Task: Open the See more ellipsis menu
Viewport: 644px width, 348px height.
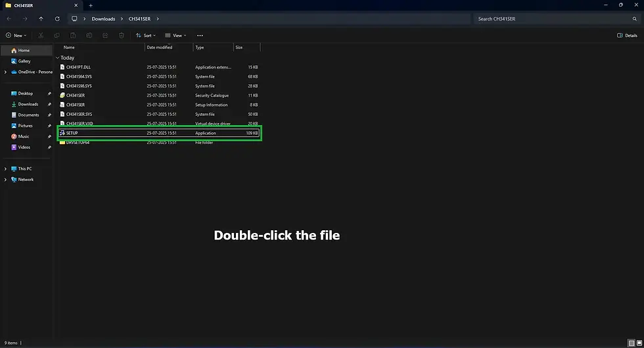Action: [200, 36]
